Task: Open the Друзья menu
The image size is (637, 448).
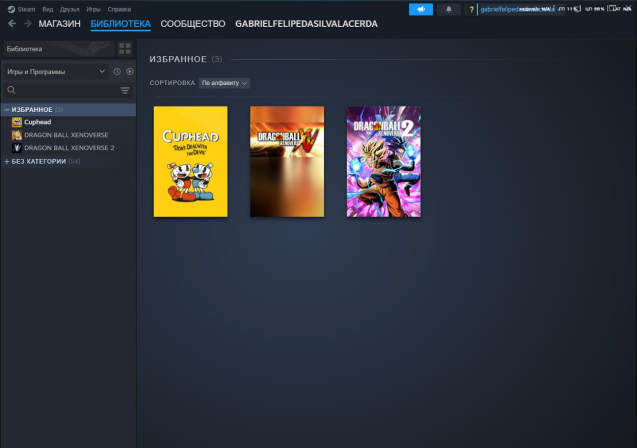Action: point(69,9)
